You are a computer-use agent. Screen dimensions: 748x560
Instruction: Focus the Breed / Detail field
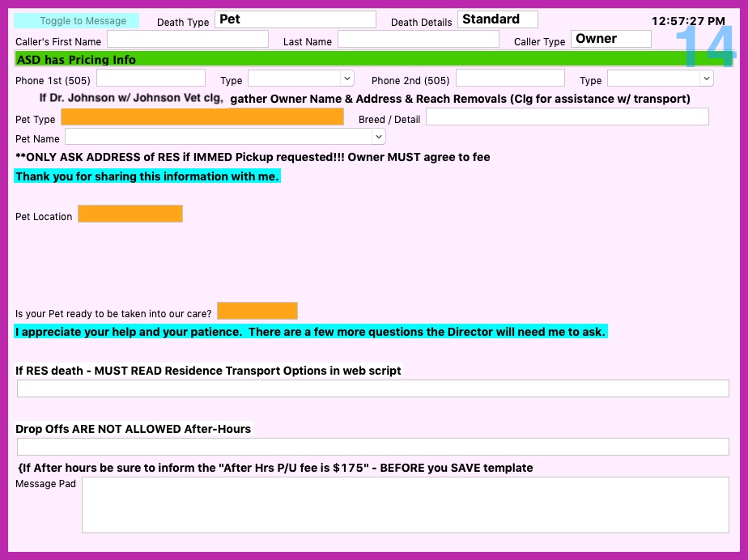coord(567,117)
